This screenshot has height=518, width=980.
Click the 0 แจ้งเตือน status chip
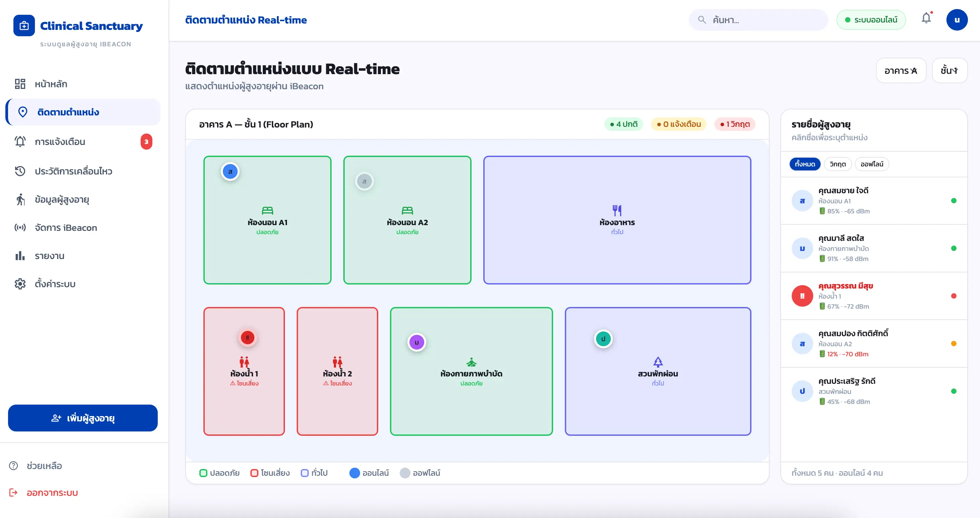(x=679, y=124)
